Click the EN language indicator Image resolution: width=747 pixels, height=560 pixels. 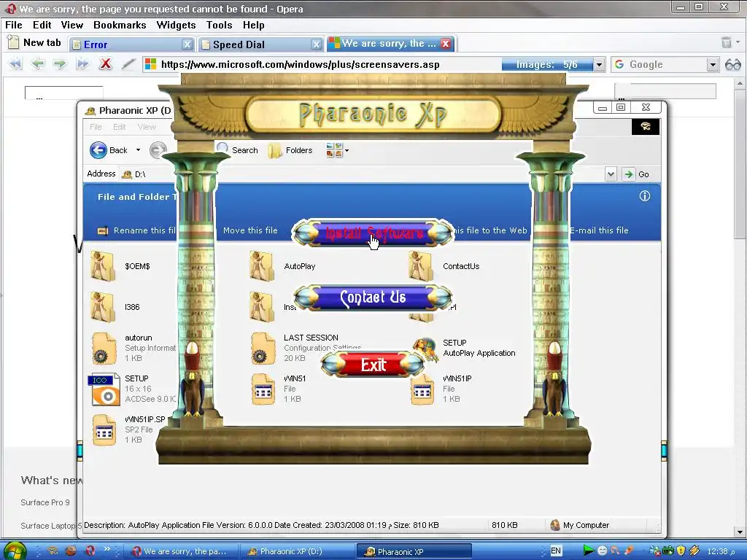(x=555, y=551)
